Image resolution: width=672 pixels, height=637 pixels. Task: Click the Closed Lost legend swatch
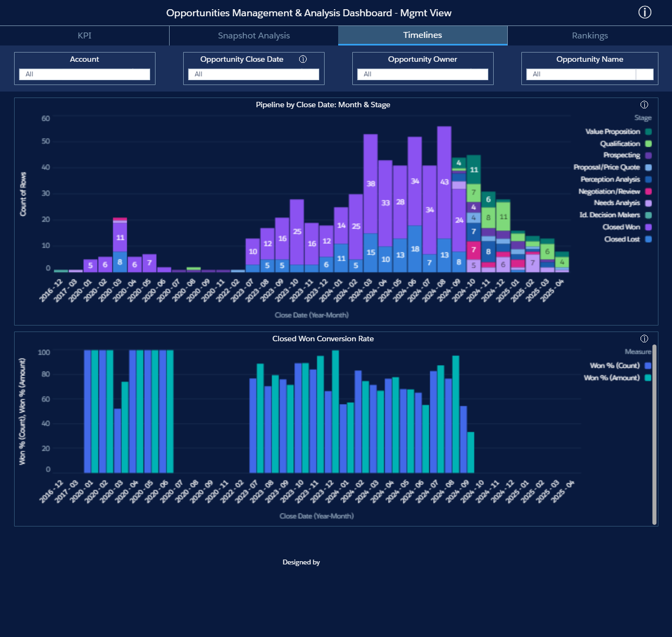pyautogui.click(x=648, y=239)
